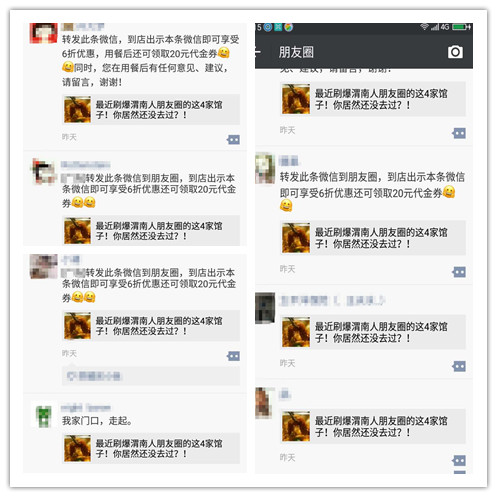497x497 pixels.
Task: Open comment button under top-left post
Action: (x=233, y=139)
